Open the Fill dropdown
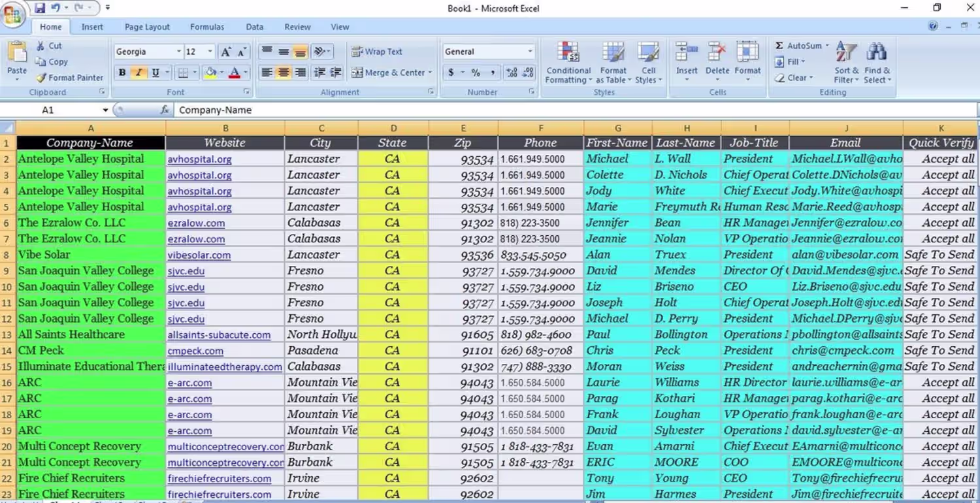980x503 pixels. tap(790, 61)
